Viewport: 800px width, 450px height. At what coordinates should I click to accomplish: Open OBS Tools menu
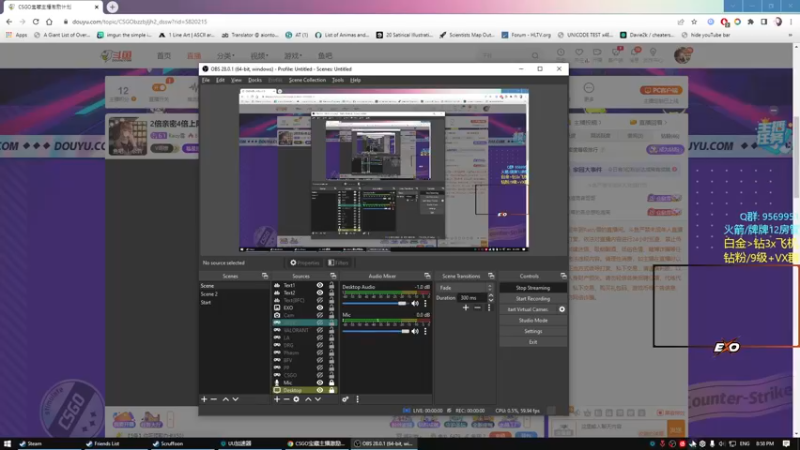(338, 80)
